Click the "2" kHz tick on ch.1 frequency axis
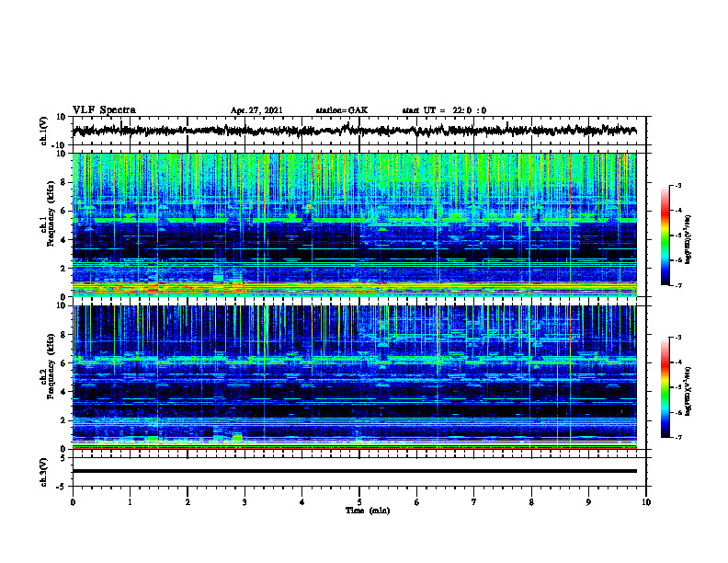The height and width of the screenshot is (563, 728). tap(63, 269)
